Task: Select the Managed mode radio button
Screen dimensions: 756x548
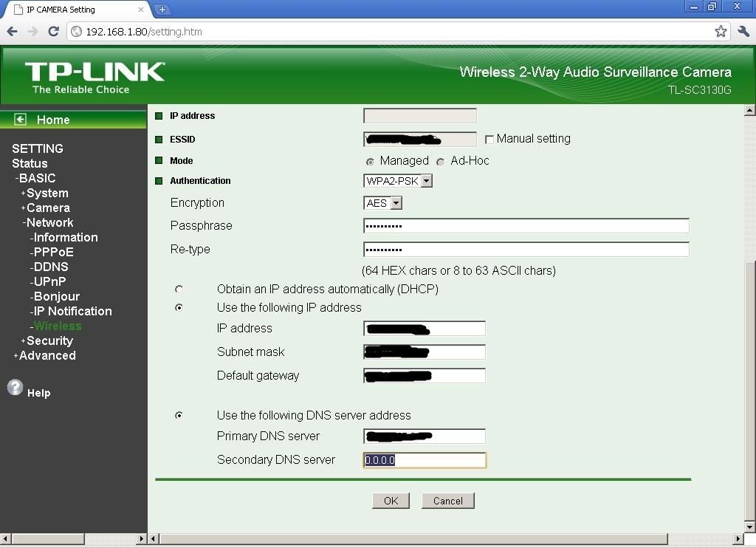Action: [x=370, y=162]
